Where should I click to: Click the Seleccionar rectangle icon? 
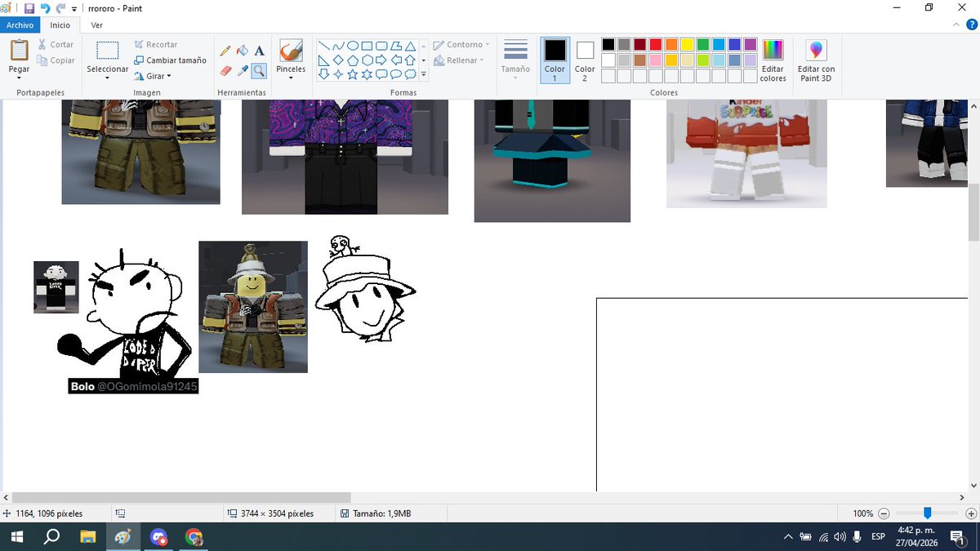pos(108,51)
